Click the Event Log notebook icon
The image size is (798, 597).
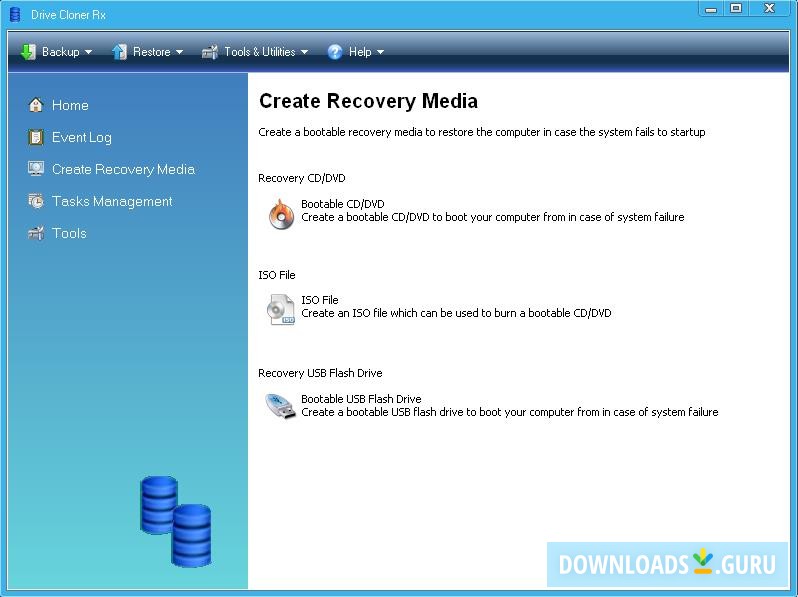pyautogui.click(x=36, y=137)
